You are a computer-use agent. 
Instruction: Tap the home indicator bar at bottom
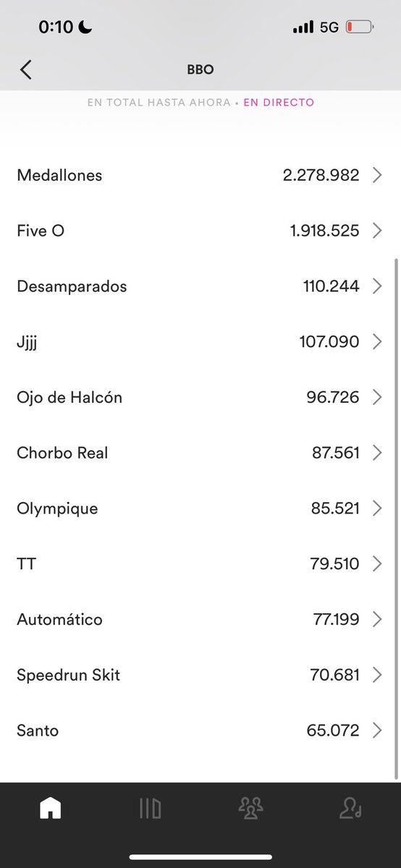(x=200, y=857)
